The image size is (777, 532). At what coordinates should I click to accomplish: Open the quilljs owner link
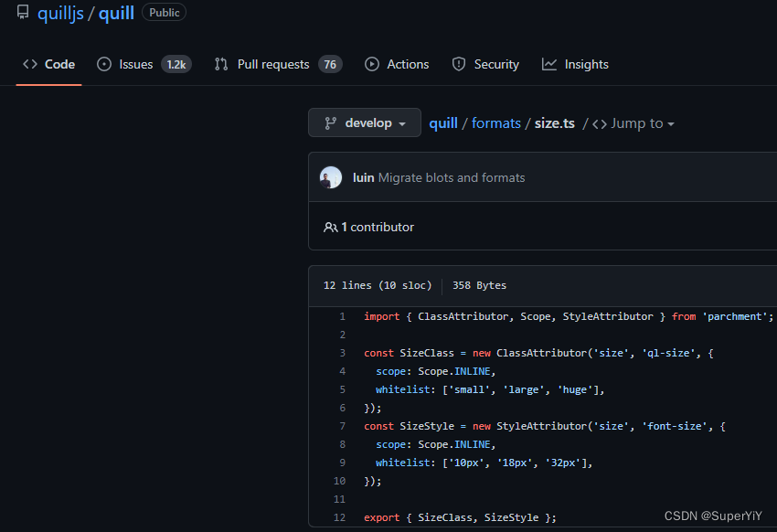pos(60,13)
